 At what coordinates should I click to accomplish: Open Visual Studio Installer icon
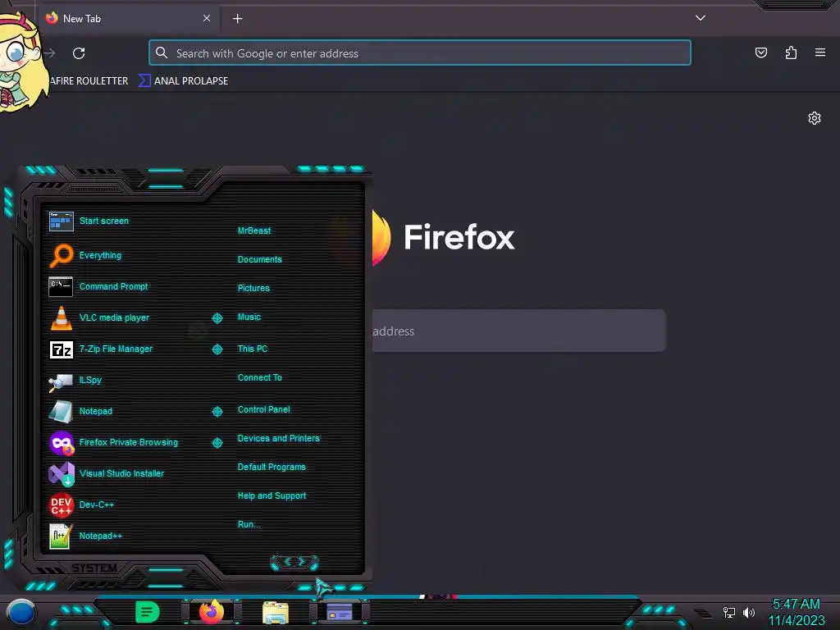click(62, 474)
